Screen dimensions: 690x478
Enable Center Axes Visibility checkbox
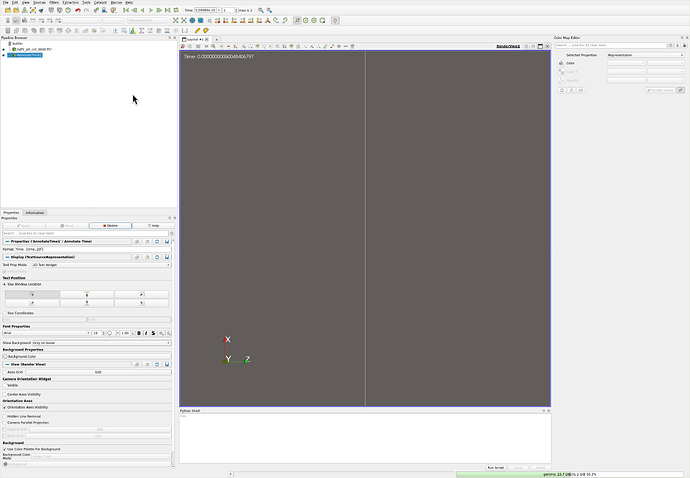(5, 394)
